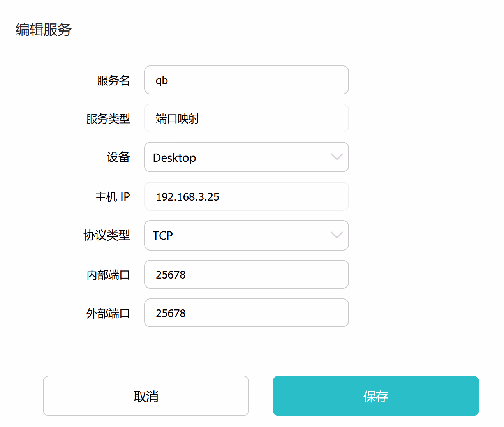
Task: Click the 主机 IP label
Action: click(112, 197)
